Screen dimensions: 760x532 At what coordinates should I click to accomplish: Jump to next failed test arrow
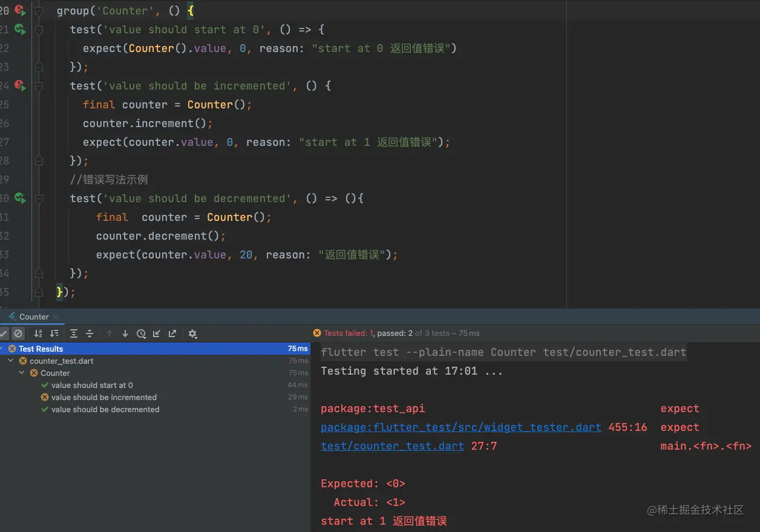coord(125,333)
